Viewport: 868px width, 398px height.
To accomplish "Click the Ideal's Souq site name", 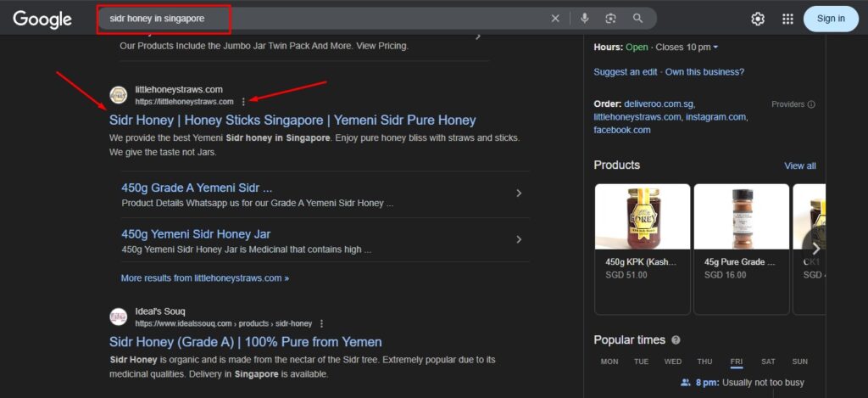I will point(160,311).
